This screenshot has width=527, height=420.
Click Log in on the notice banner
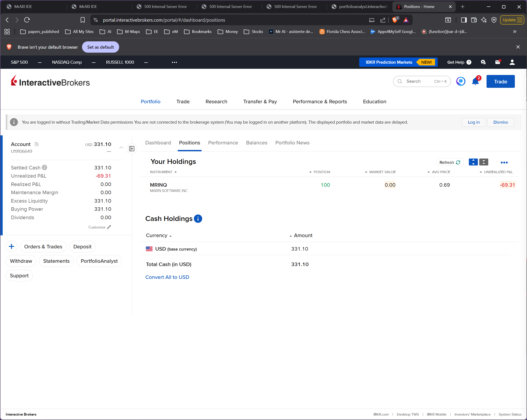[x=474, y=122]
